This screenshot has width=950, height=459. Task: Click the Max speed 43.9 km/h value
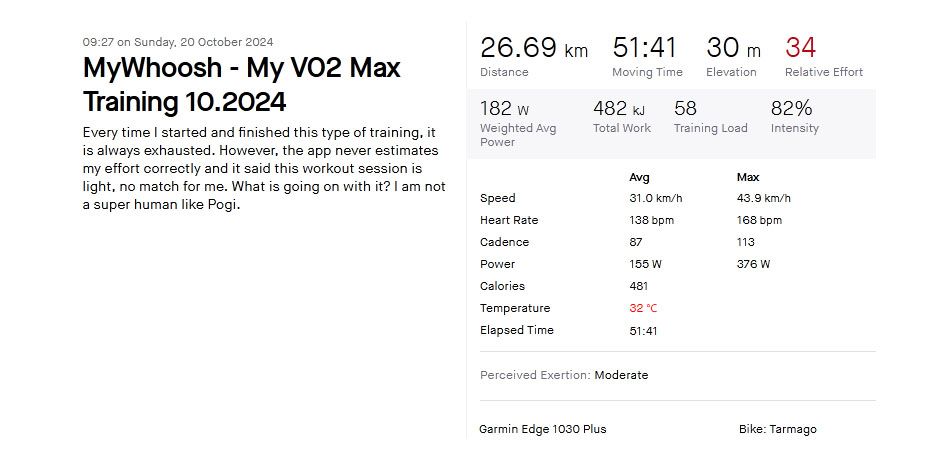(x=763, y=199)
